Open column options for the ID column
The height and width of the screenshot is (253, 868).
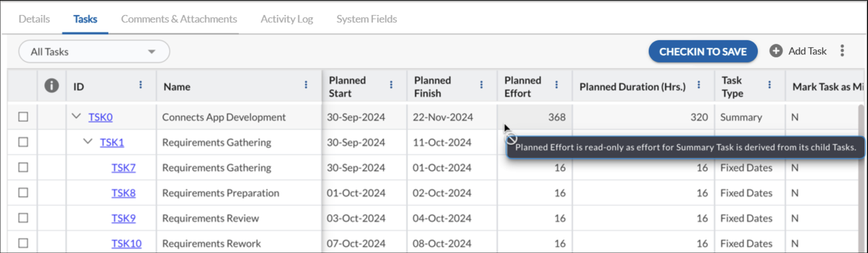[141, 85]
